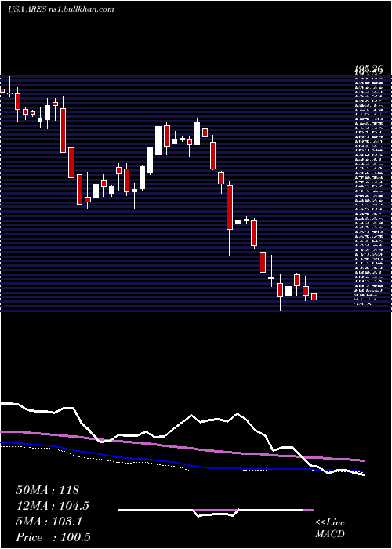Click inside the MACD indicator box
392x549 pixels.
(216, 510)
